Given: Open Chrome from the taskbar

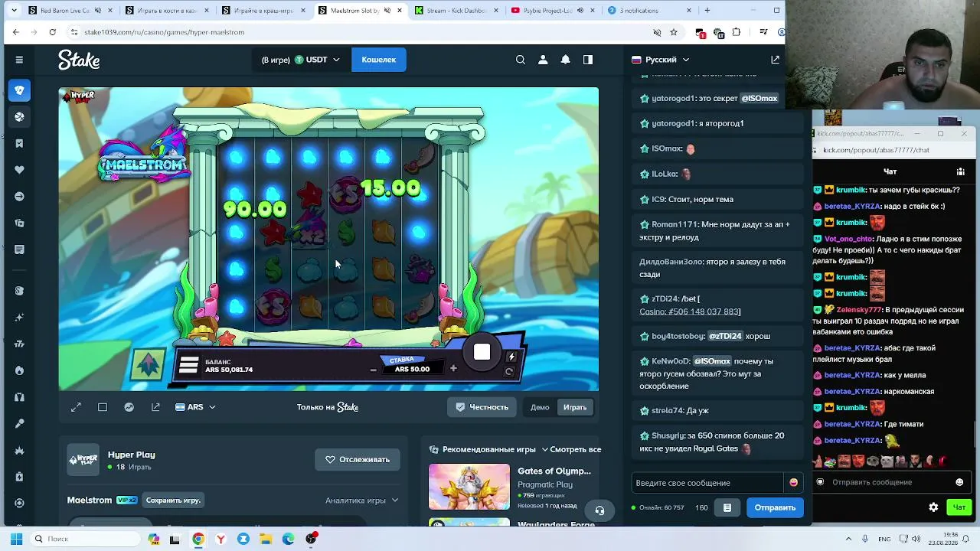Looking at the screenshot, I should [x=198, y=539].
